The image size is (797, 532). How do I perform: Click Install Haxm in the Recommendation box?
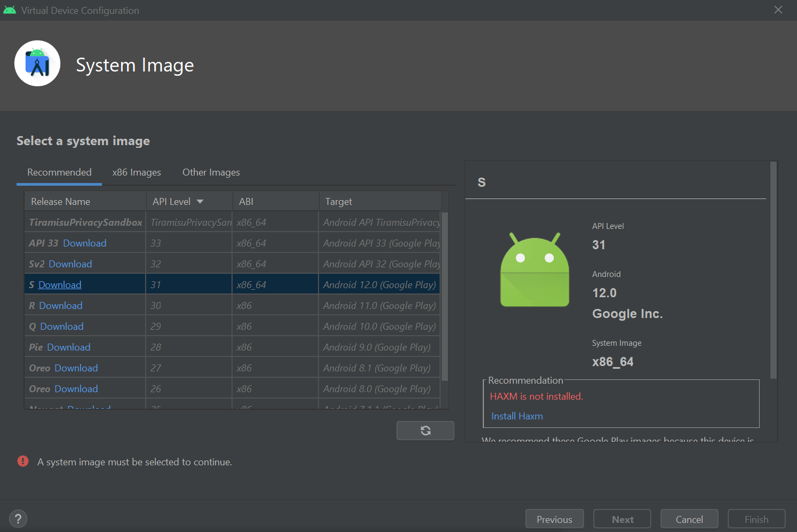[516, 416]
